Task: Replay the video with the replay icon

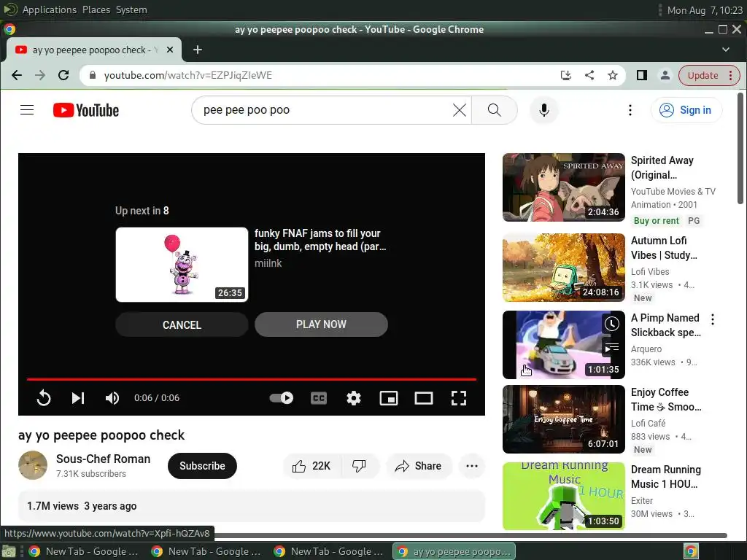Action: tap(43, 398)
